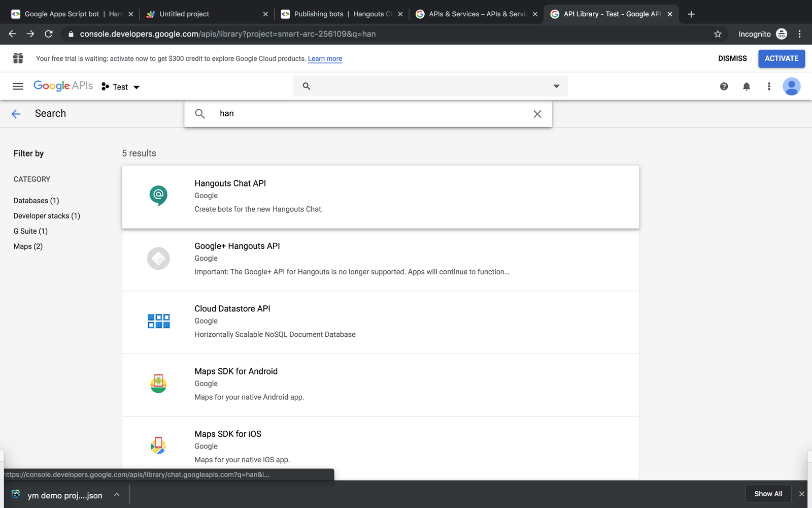Open the Chrome three-dot menu
Screen dimensions: 812x508
click(800, 34)
